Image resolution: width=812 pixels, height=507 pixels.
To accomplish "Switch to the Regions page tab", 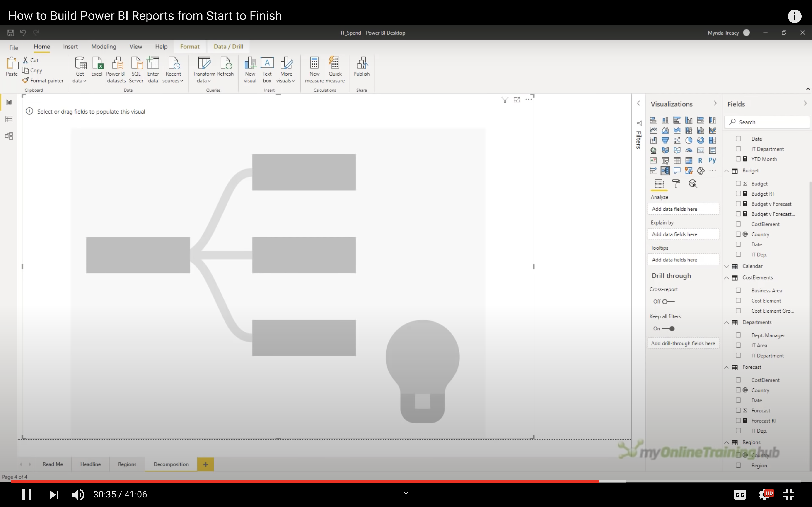I will click(x=127, y=464).
